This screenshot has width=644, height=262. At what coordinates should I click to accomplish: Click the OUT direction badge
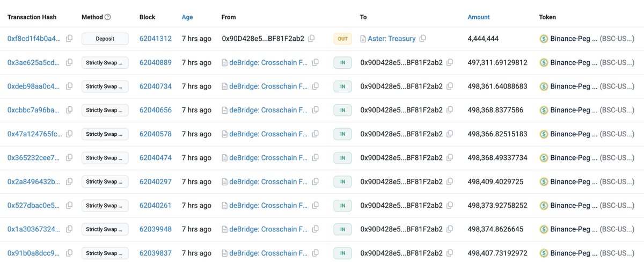pyautogui.click(x=342, y=39)
